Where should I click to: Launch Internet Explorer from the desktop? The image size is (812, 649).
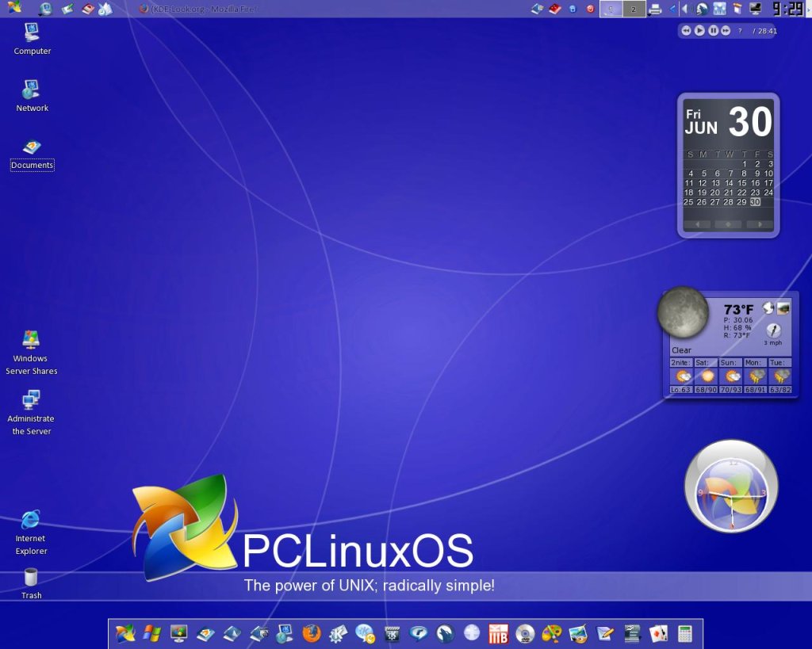click(x=31, y=533)
